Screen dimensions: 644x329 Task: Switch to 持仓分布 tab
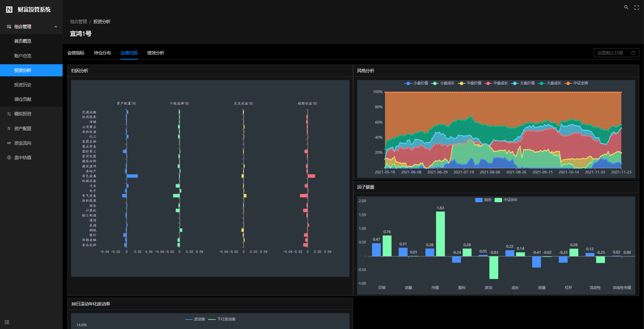point(102,53)
